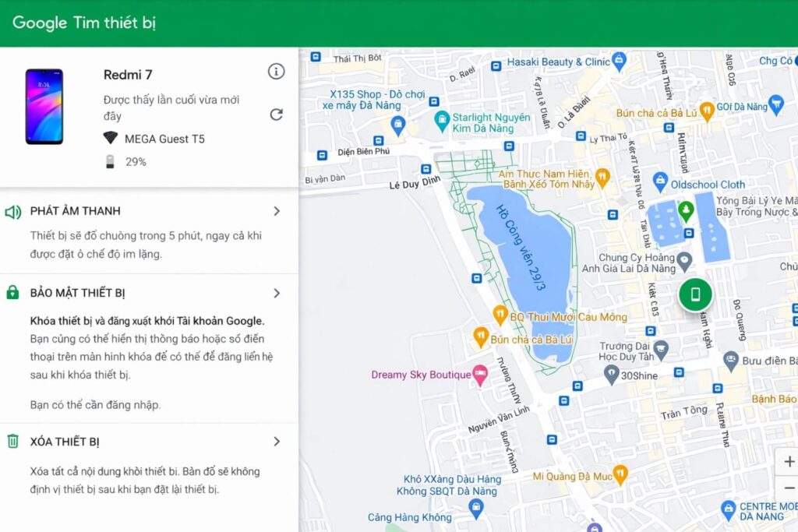The width and height of the screenshot is (798, 532).
Task: Click the trash can erase device icon
Action: click(x=13, y=442)
